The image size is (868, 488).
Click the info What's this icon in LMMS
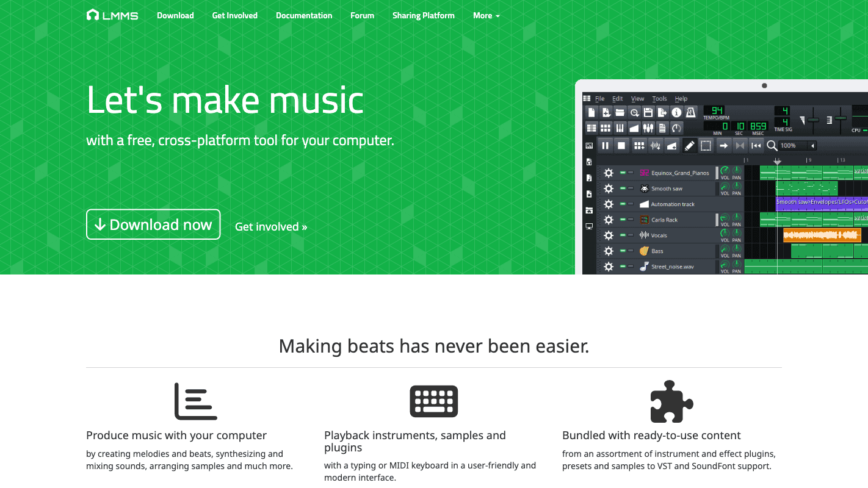(x=676, y=112)
